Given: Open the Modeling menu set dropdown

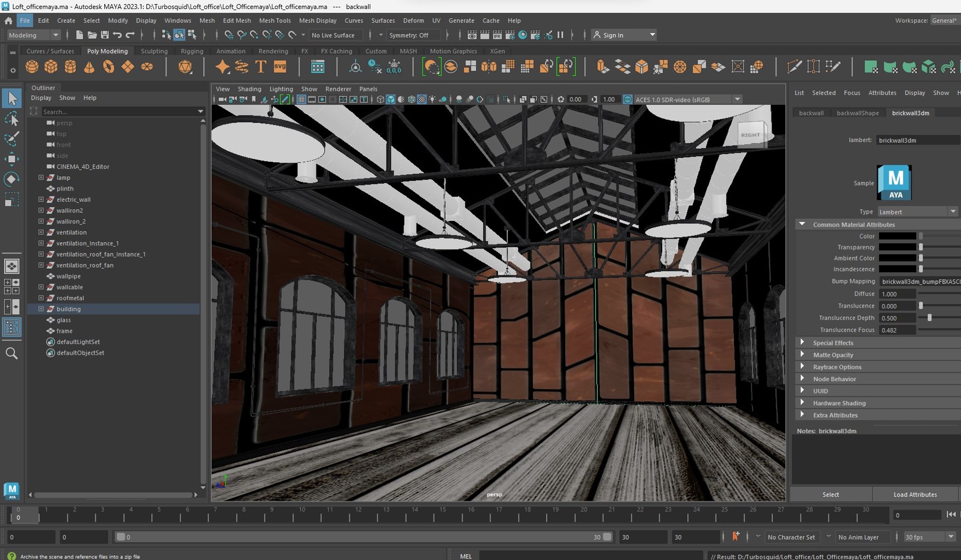Looking at the screenshot, I should click(x=34, y=35).
